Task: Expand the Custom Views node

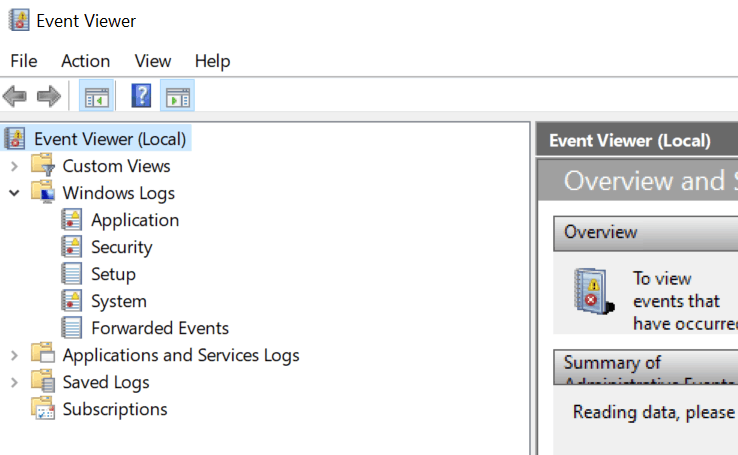Action: (x=15, y=167)
